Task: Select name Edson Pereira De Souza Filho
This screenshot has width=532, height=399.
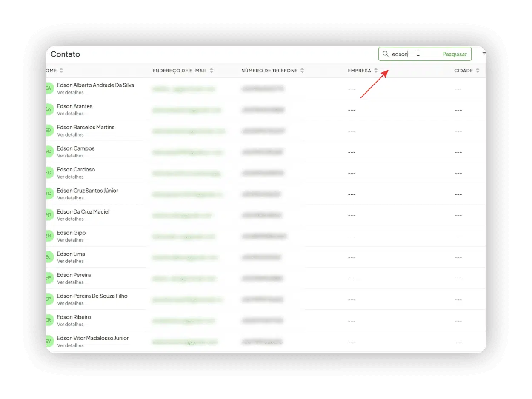Action: click(92, 296)
